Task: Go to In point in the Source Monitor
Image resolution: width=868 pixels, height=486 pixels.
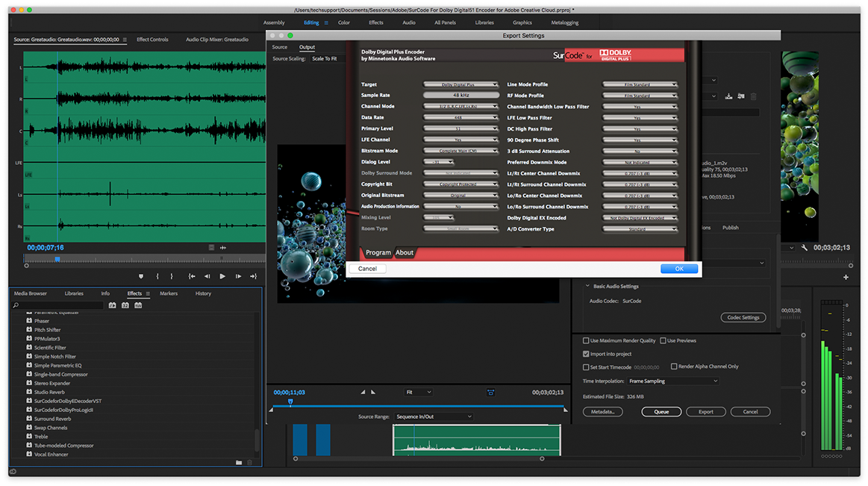Action: click(x=191, y=275)
